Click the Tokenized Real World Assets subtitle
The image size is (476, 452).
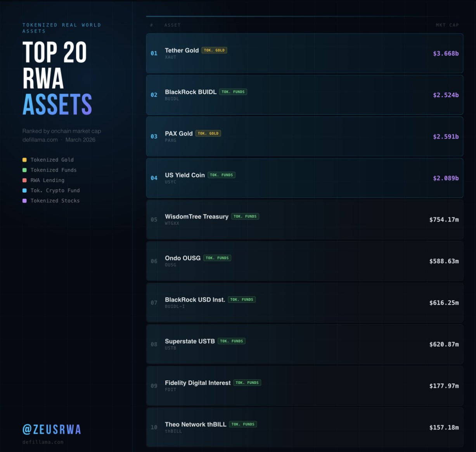tap(62, 28)
